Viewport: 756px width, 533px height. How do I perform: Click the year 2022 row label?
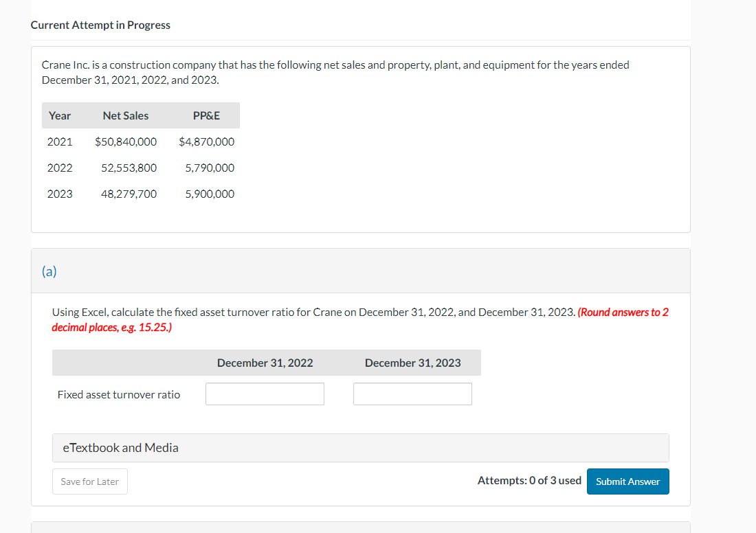click(x=60, y=168)
